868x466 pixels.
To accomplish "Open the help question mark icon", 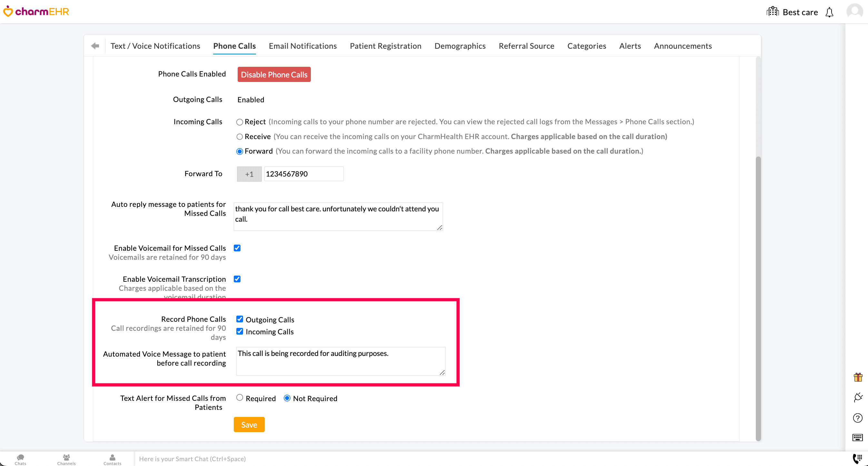I will click(858, 418).
